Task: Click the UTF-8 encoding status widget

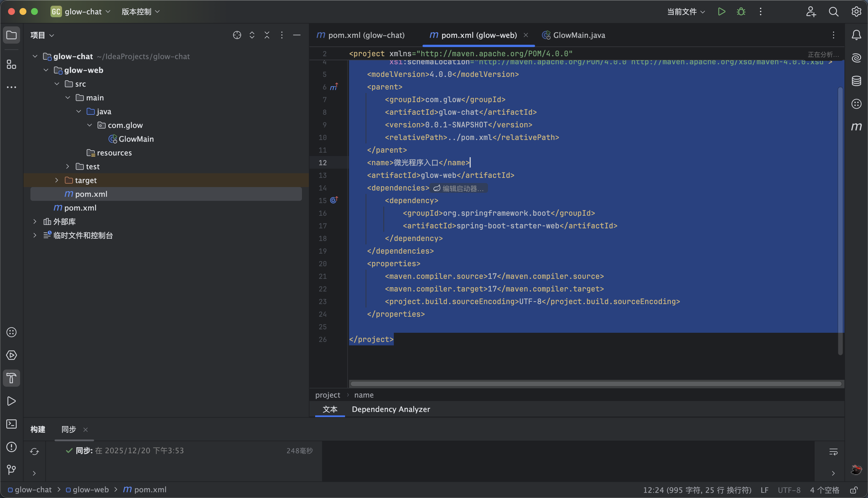Action: point(788,490)
